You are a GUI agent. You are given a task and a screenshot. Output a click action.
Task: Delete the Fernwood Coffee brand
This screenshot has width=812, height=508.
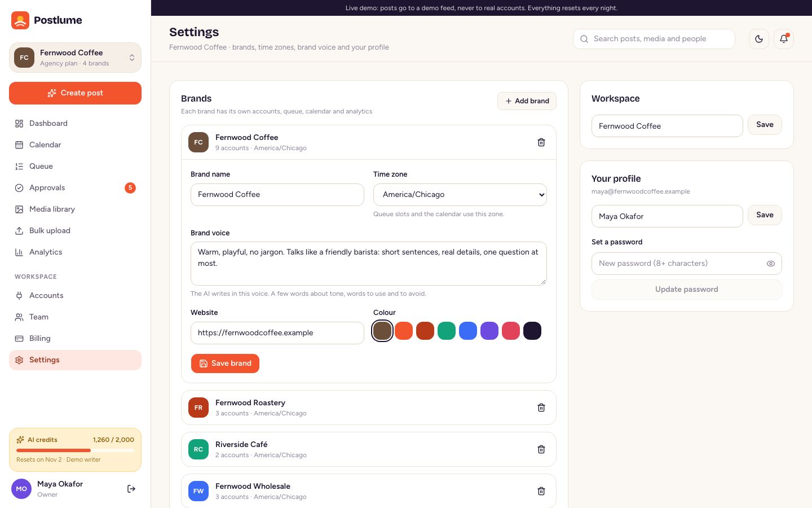coord(541,142)
